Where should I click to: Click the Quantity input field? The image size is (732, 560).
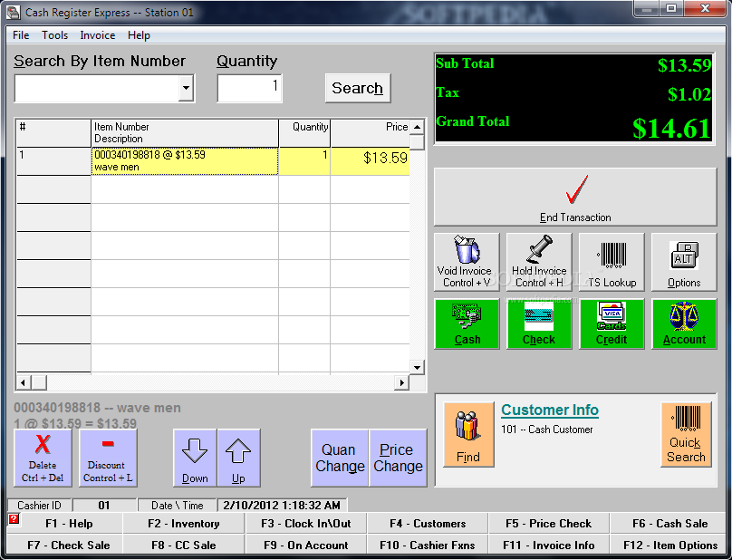tap(250, 88)
